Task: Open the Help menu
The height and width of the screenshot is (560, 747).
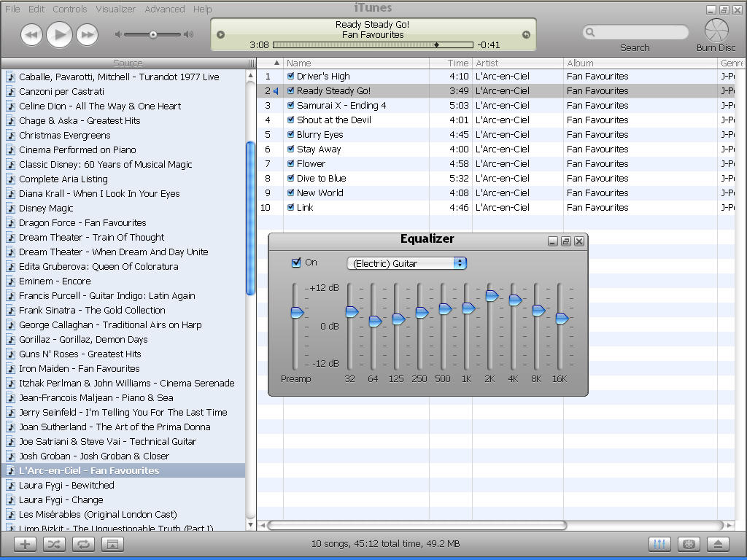Action: [203, 9]
